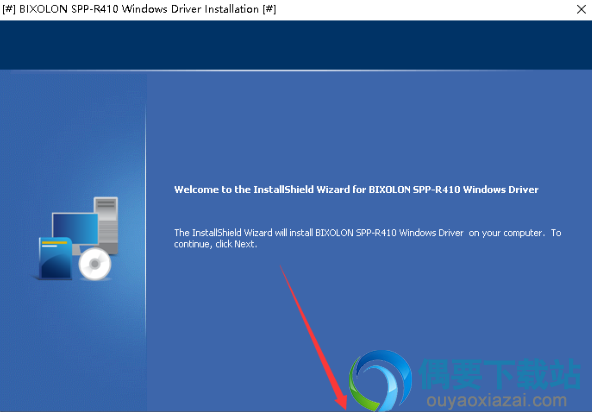This screenshot has height=412, width=592.
Task: Click the ouyaoxiazai.com watermark link
Action: tap(497, 400)
